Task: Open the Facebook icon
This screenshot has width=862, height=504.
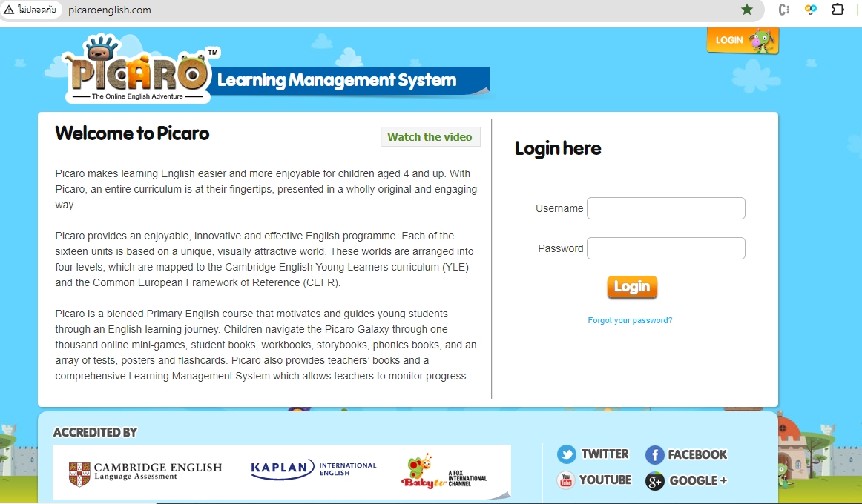Action: tap(654, 454)
